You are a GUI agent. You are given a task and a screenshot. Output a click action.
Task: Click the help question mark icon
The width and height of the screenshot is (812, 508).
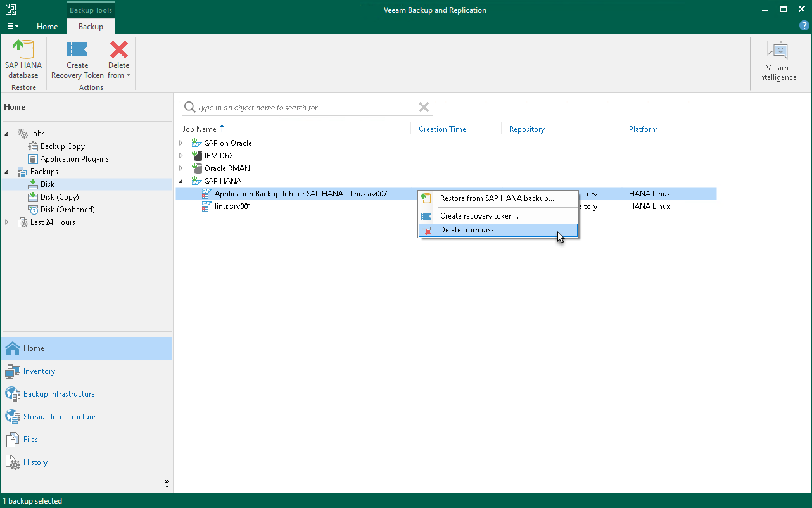coord(804,26)
